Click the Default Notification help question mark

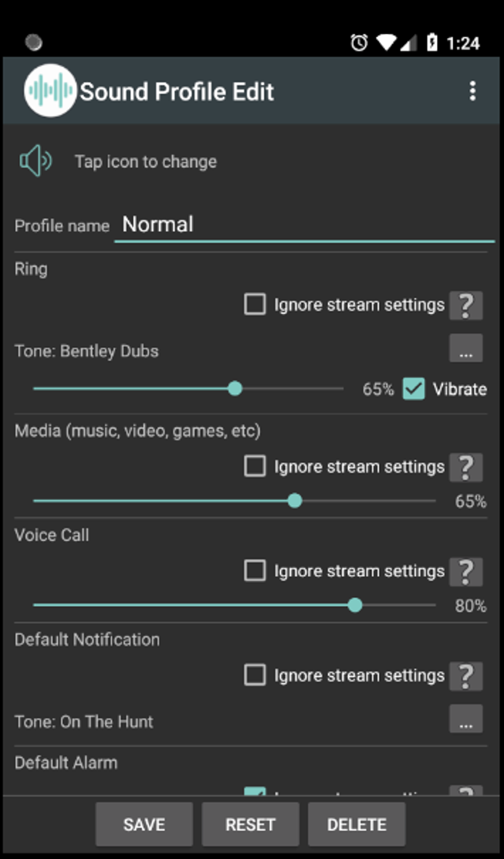(x=465, y=675)
